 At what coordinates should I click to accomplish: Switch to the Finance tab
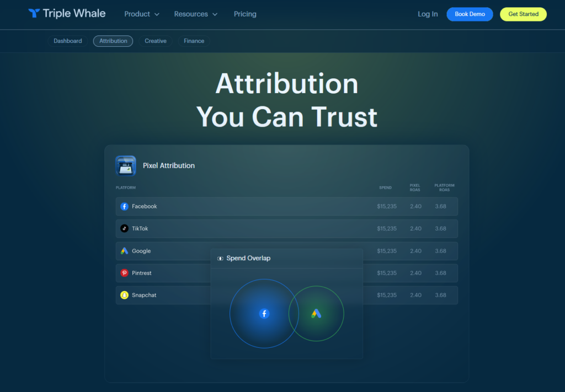coord(194,41)
